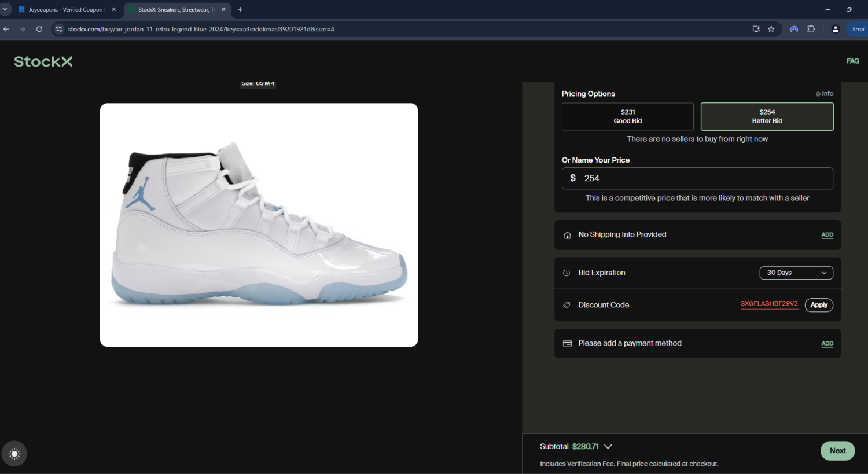Open the 30 Days bid expiration dropdown
The image size is (868, 474).
[796, 273]
